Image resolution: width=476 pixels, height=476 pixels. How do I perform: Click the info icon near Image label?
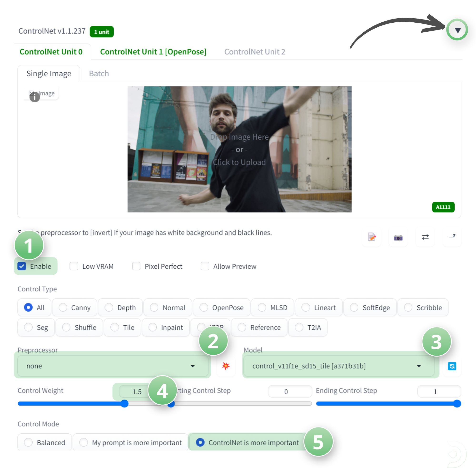point(35,97)
